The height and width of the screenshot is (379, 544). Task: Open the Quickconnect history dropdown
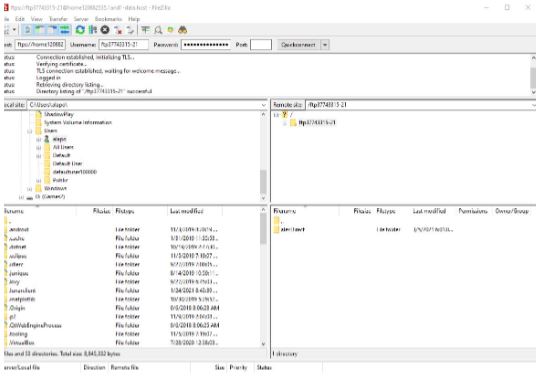coord(325,45)
